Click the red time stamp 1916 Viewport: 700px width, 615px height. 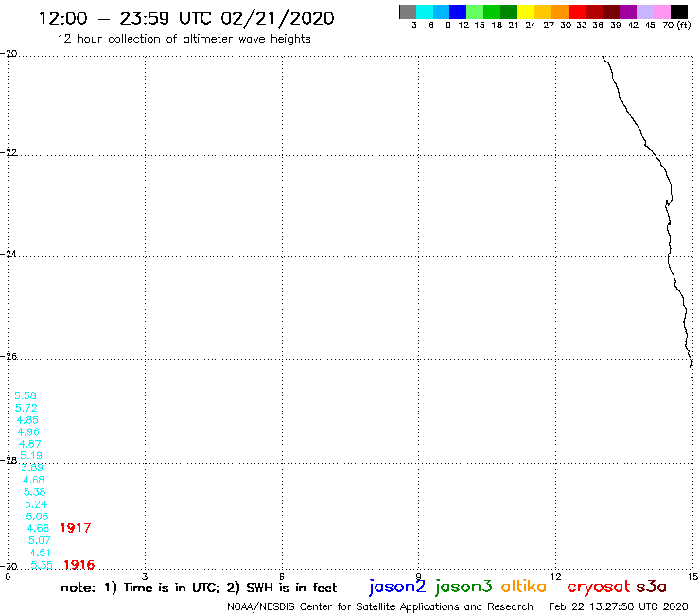tap(79, 565)
